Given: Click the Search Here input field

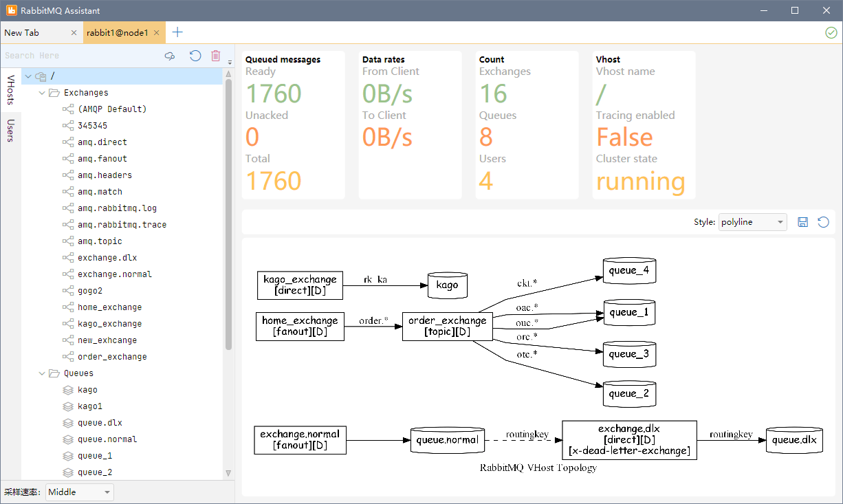Looking at the screenshot, I should pyautogui.click(x=81, y=56).
